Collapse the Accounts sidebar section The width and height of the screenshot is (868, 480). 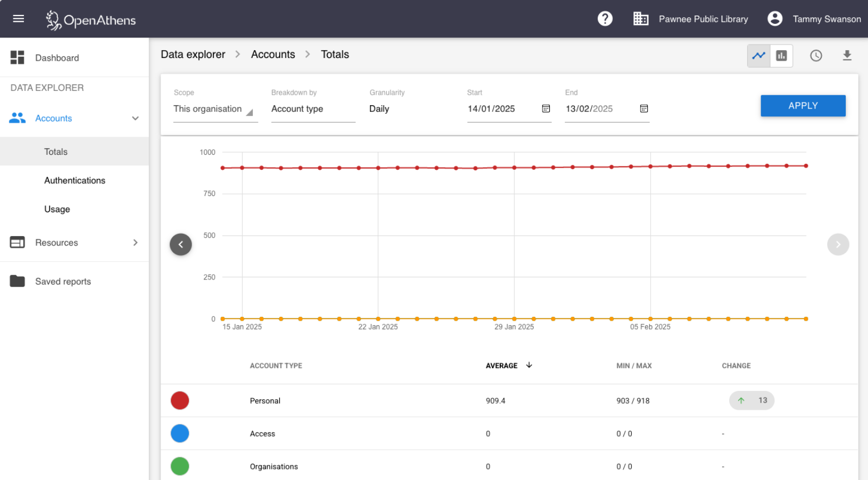click(x=135, y=119)
